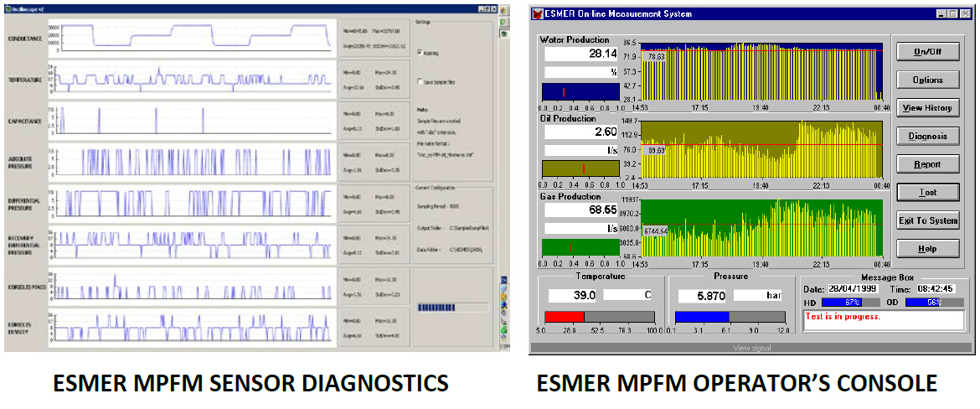The height and width of the screenshot is (409, 980).
Task: Click the ABSOLUTE PRESSURE waveform plot
Action: tap(193, 161)
